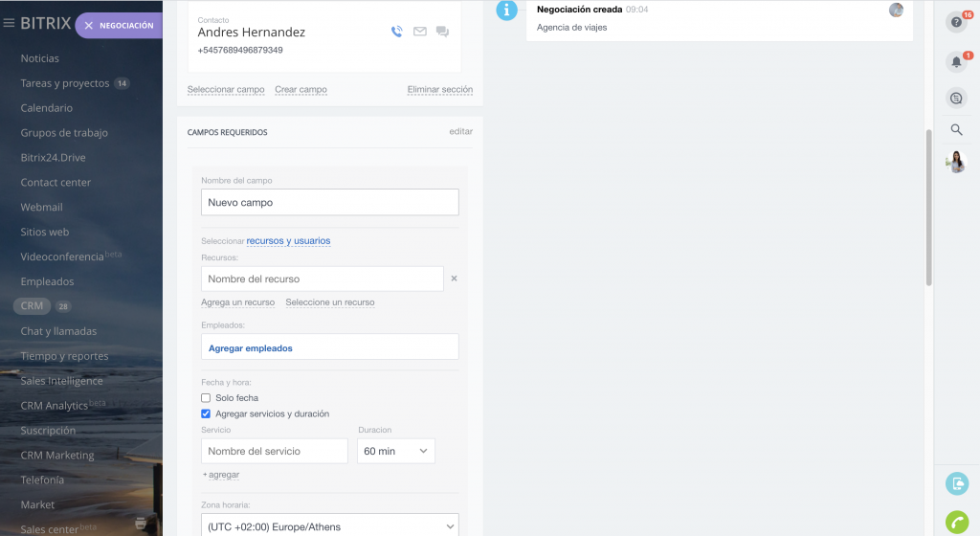This screenshot has width=980, height=536.
Task: Click the search magnifier in right sidebar
Action: click(956, 130)
